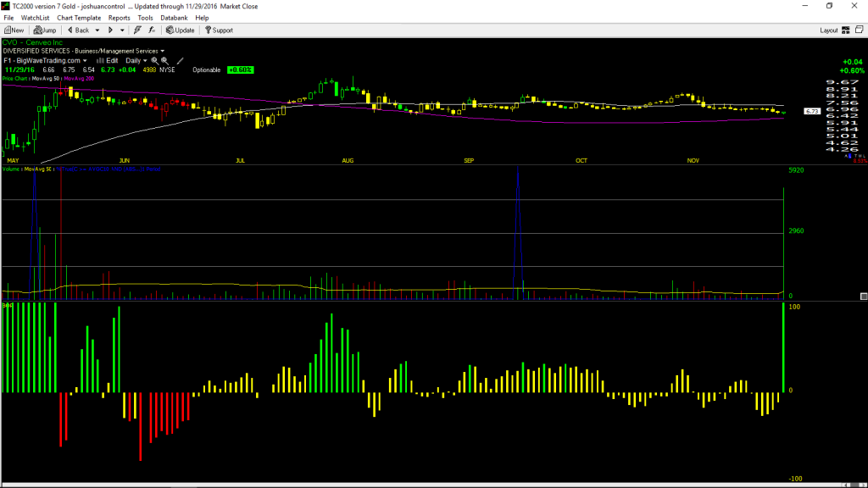The width and height of the screenshot is (868, 488).
Task: Go Back using the left arrow
Action: point(79,30)
